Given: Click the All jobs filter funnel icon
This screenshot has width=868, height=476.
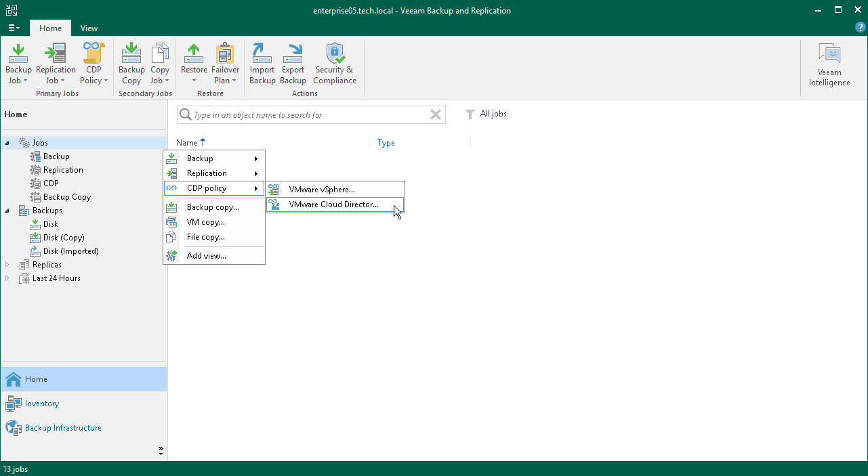Looking at the screenshot, I should coord(470,115).
